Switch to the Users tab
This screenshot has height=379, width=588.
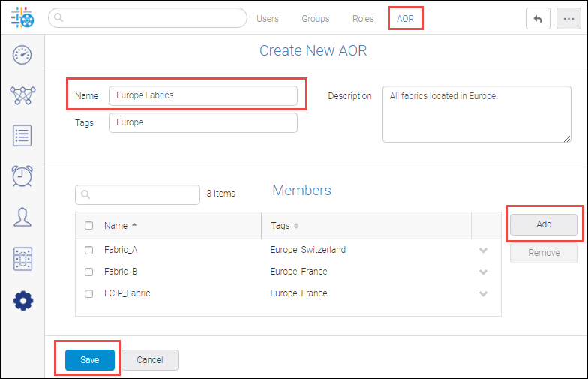pos(268,18)
